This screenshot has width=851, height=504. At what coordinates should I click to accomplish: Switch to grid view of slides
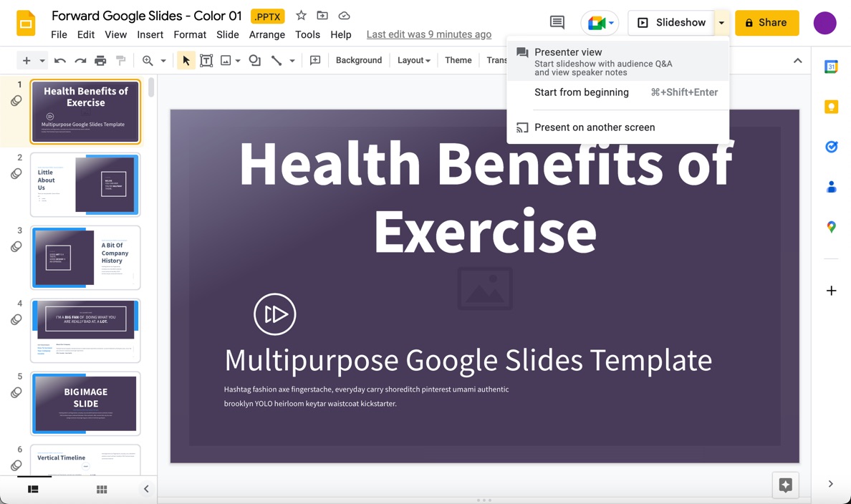[101, 489]
